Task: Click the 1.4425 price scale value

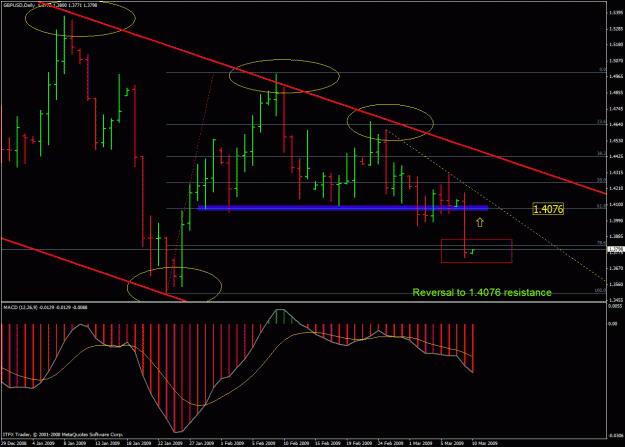Action: [x=616, y=156]
